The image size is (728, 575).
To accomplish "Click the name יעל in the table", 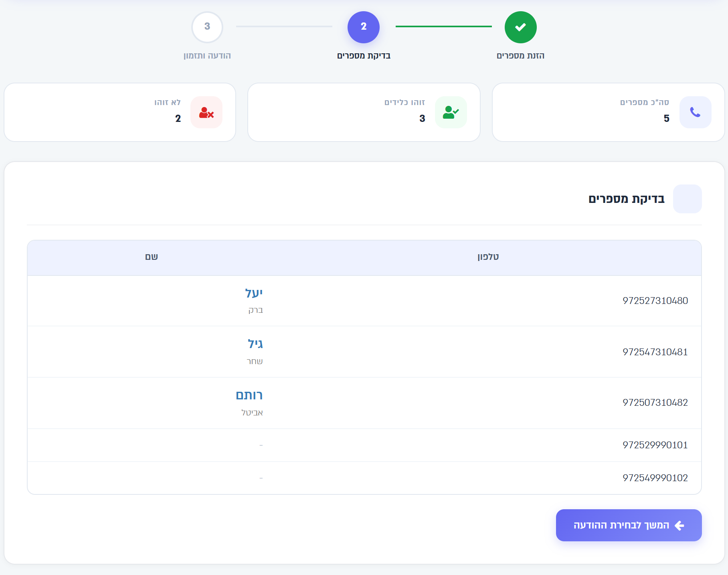I will point(254,293).
